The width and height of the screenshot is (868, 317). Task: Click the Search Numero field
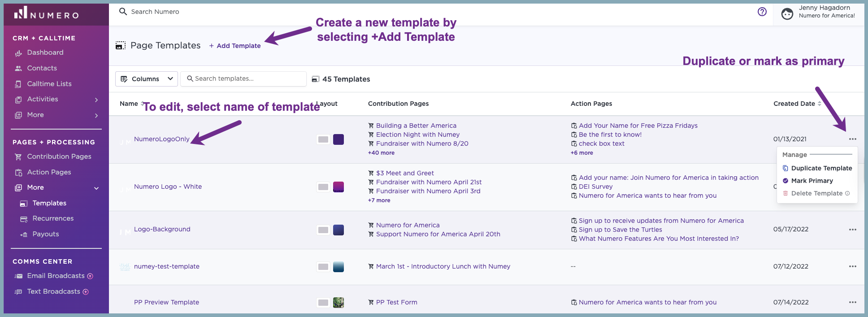155,12
